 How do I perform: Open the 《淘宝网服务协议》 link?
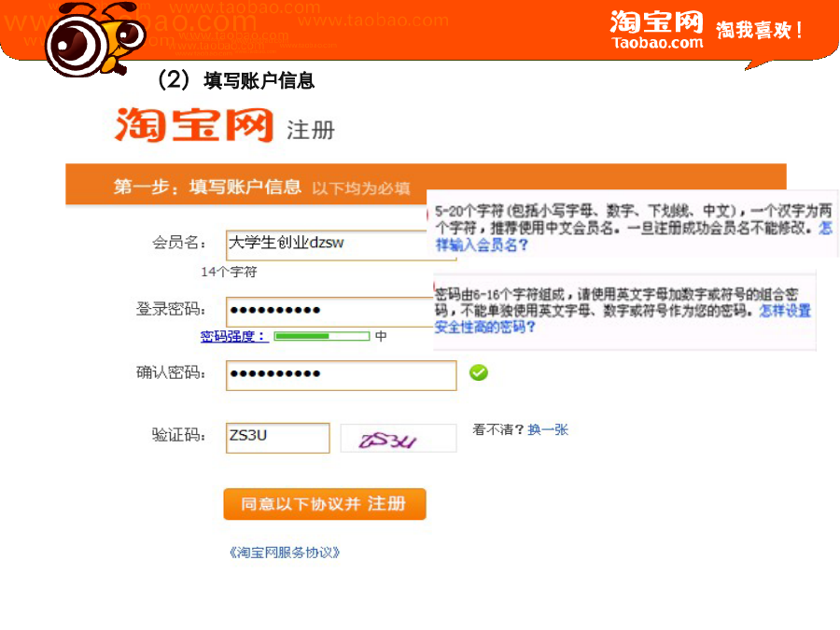coord(285,553)
